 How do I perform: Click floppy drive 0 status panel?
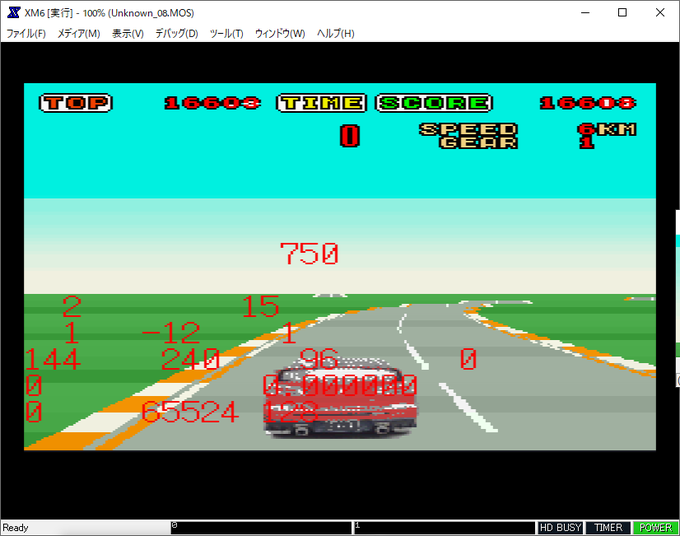click(x=261, y=528)
